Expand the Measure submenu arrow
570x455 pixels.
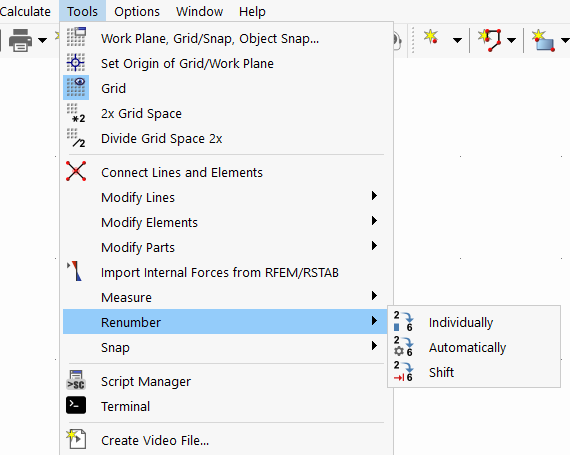(374, 295)
